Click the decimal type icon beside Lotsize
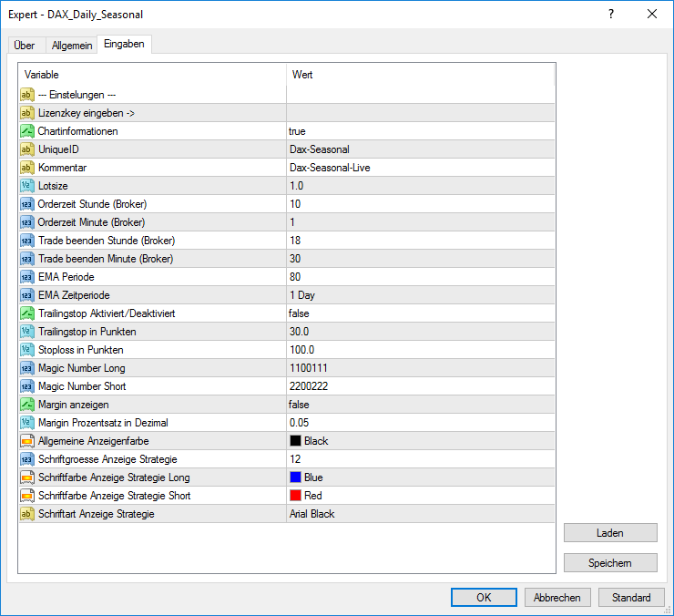Image resolution: width=674 pixels, height=616 pixels. point(27,186)
